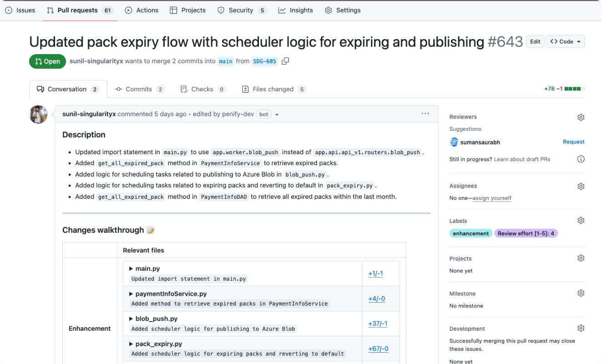Open the Labels gear settings
Image resolution: width=602 pixels, height=364 pixels.
tap(581, 221)
